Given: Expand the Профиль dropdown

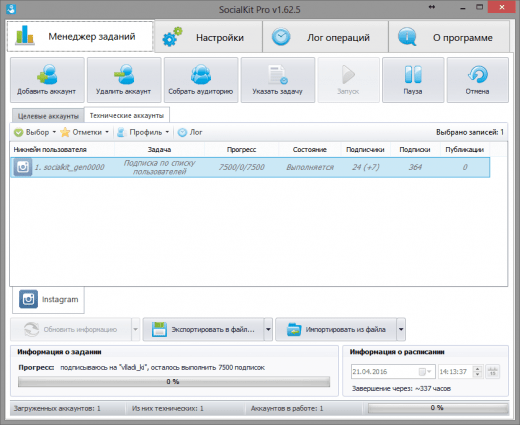Looking at the screenshot, I should (143, 132).
